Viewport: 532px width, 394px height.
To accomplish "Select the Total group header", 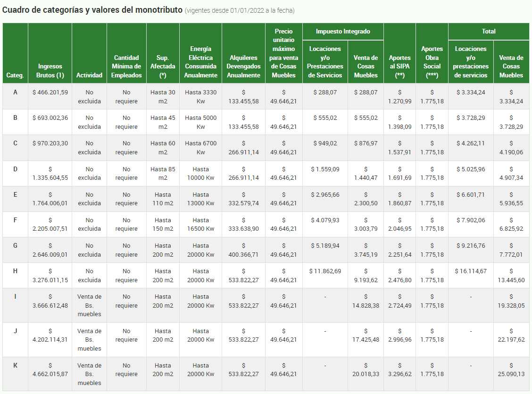I will [x=488, y=32].
